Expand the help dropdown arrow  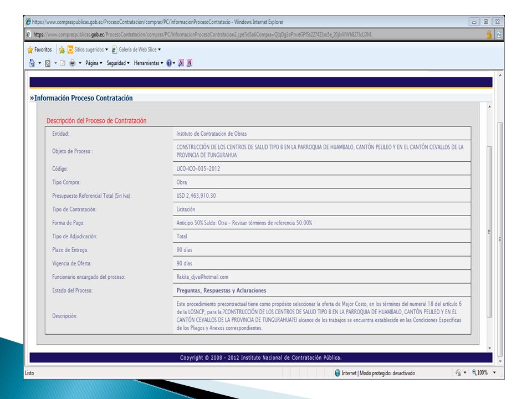tap(174, 63)
